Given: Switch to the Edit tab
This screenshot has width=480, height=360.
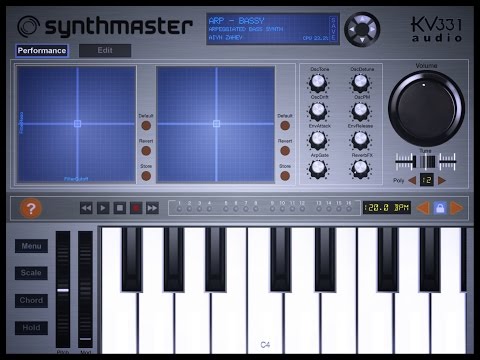Looking at the screenshot, I should [105, 51].
